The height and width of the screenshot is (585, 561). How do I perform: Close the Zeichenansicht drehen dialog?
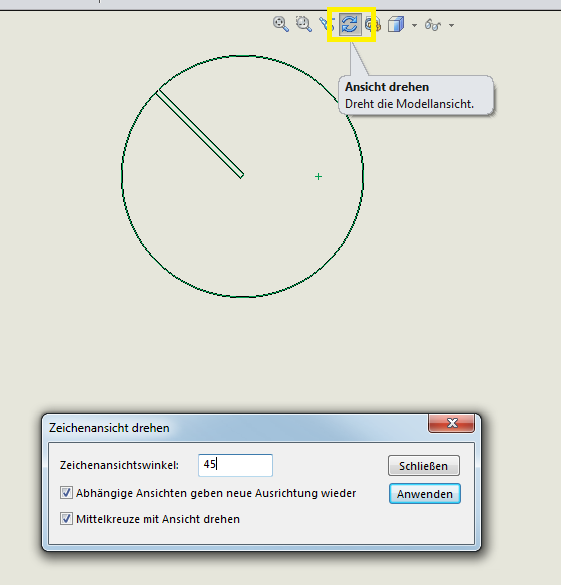pos(452,423)
